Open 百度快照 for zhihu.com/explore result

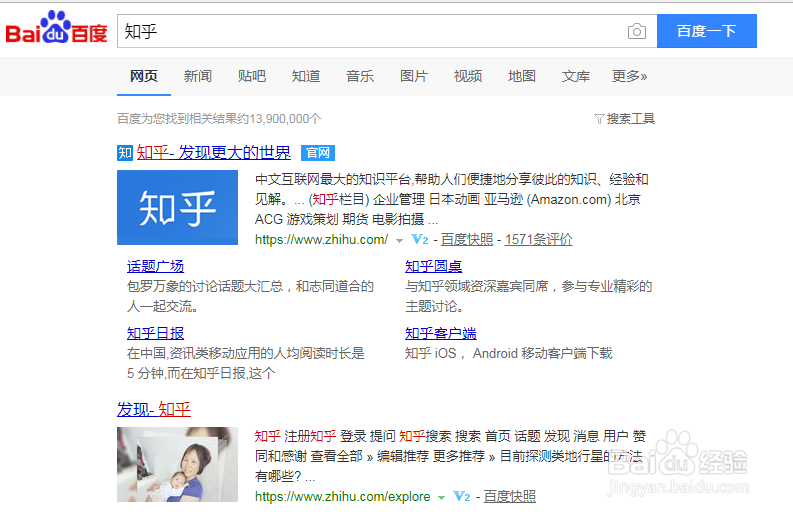(510, 496)
